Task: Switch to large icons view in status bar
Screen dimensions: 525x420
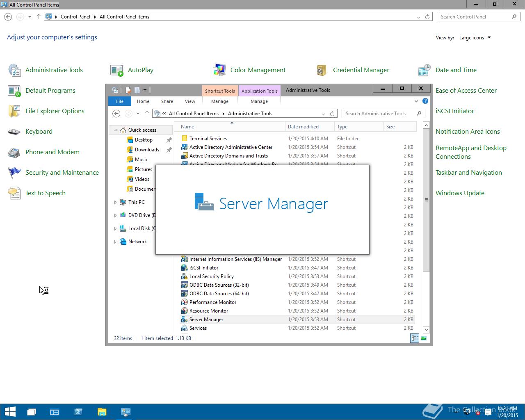Action: point(424,338)
